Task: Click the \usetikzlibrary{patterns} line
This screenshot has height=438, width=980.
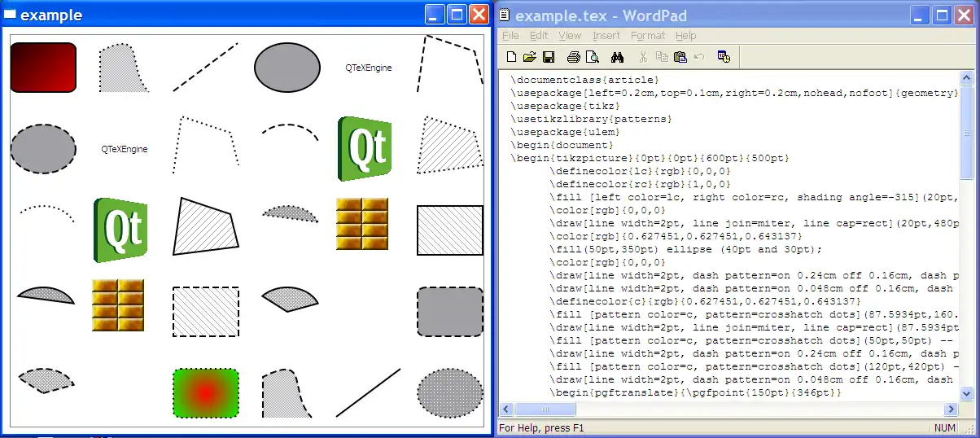Action: click(591, 119)
